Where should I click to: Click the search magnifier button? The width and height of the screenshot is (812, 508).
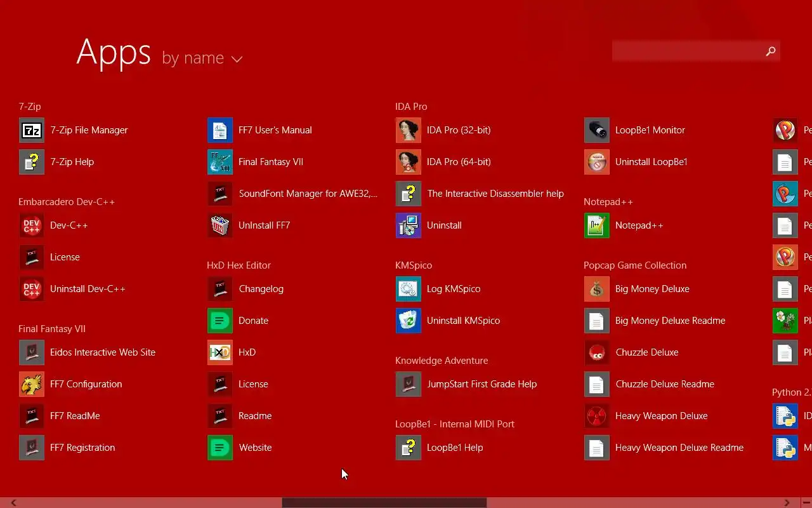771,51
